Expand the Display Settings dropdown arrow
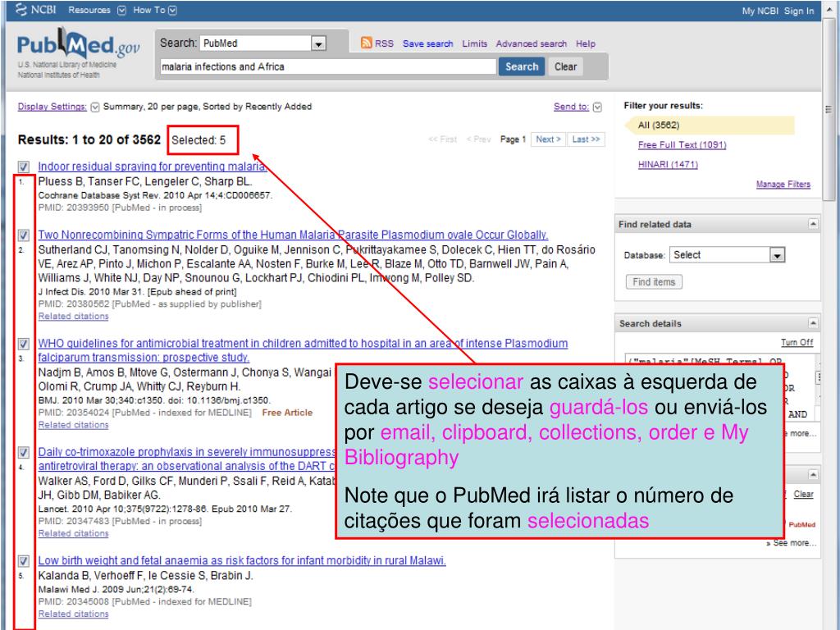 [x=95, y=107]
